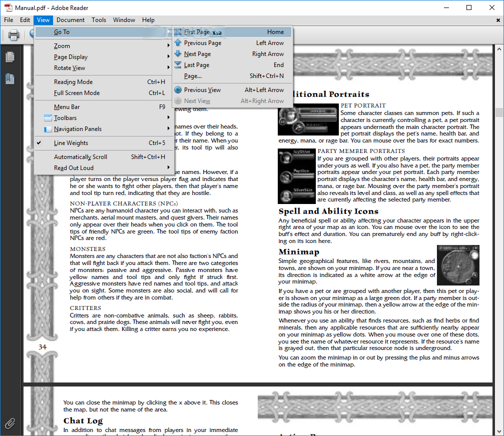Enable Automatically Scroll option
Screen dimensions: 504x436
104,157
